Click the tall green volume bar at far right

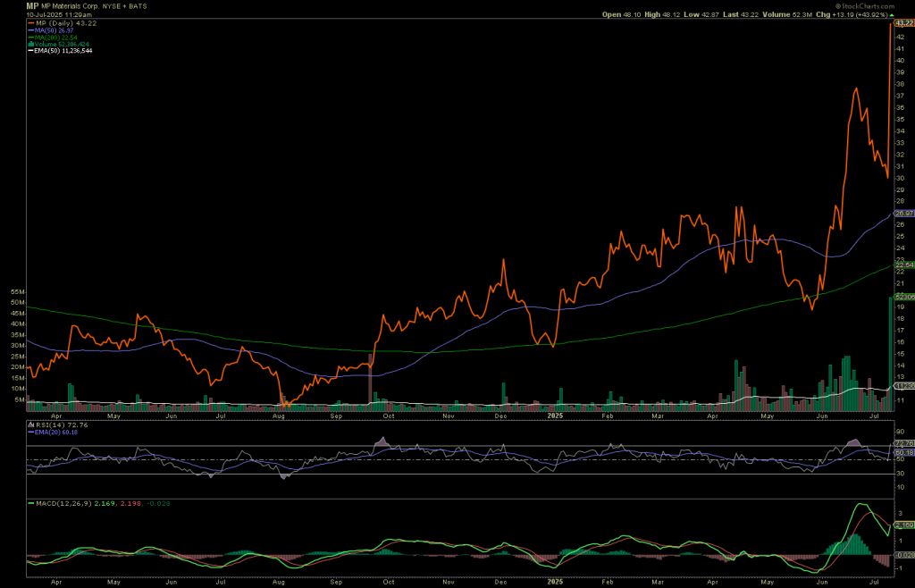click(890, 353)
